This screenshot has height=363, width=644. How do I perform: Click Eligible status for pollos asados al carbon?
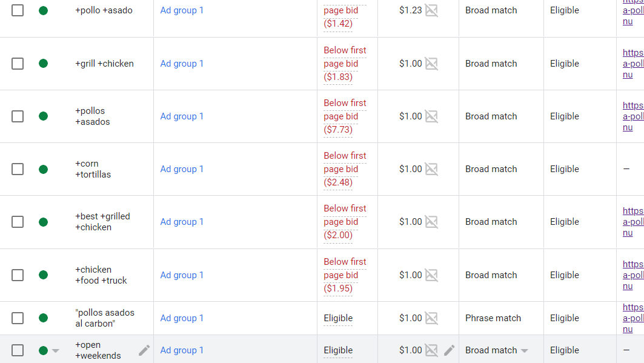[338, 318]
